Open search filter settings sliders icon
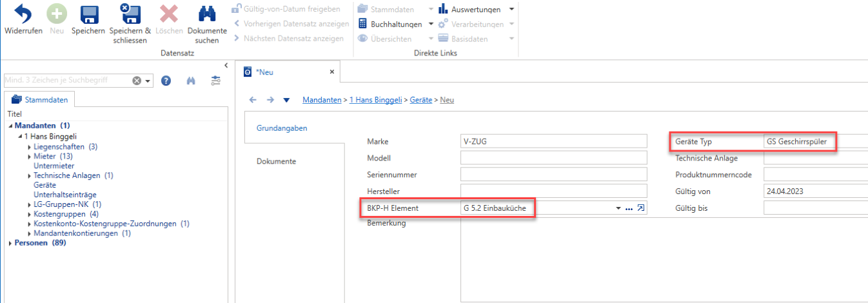868x303 pixels. [215, 81]
